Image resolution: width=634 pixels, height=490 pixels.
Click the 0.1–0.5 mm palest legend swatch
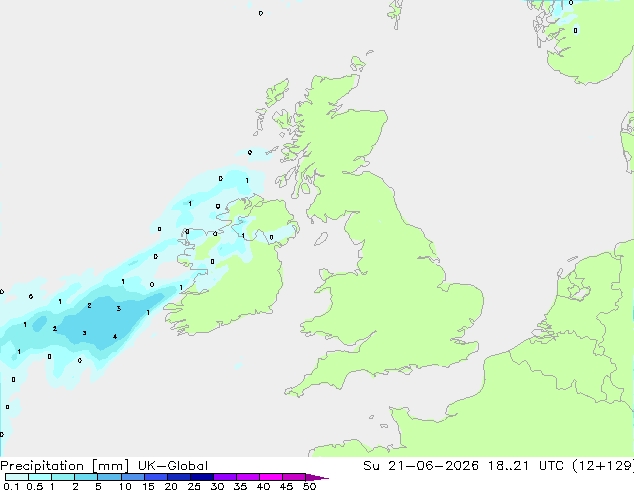point(17,477)
